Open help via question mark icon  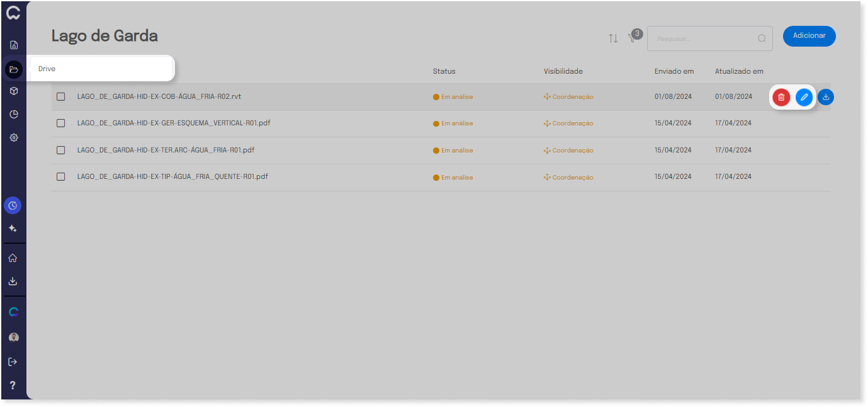point(13,385)
